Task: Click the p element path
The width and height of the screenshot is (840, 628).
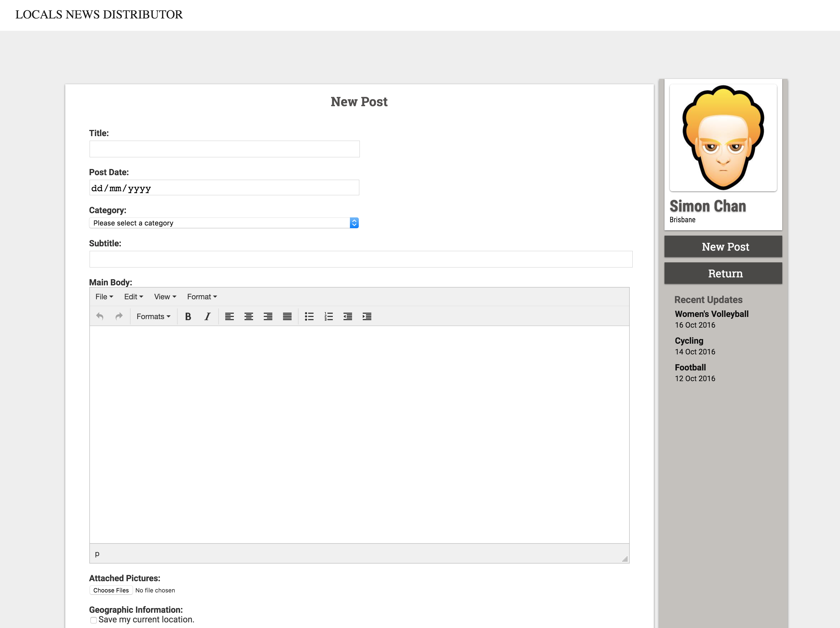Action: (97, 554)
